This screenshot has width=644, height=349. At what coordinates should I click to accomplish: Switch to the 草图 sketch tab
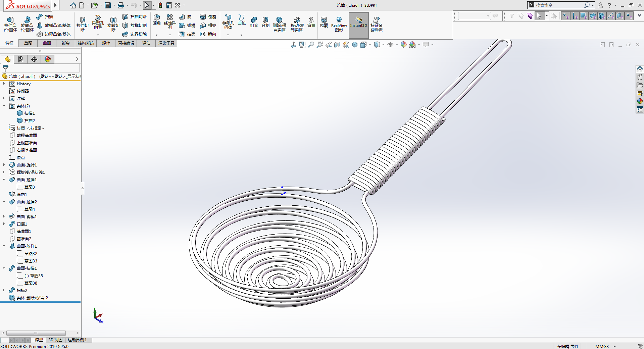(28, 43)
